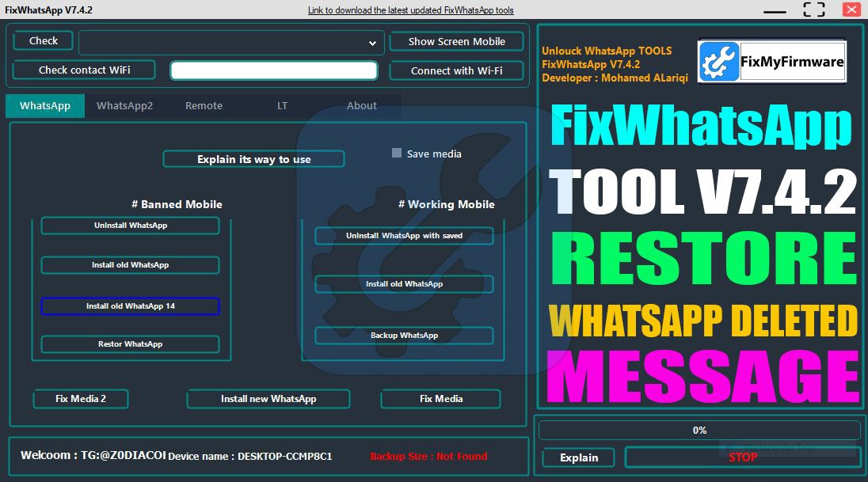Click UnInstall WhatsApp with saved button

pos(404,236)
